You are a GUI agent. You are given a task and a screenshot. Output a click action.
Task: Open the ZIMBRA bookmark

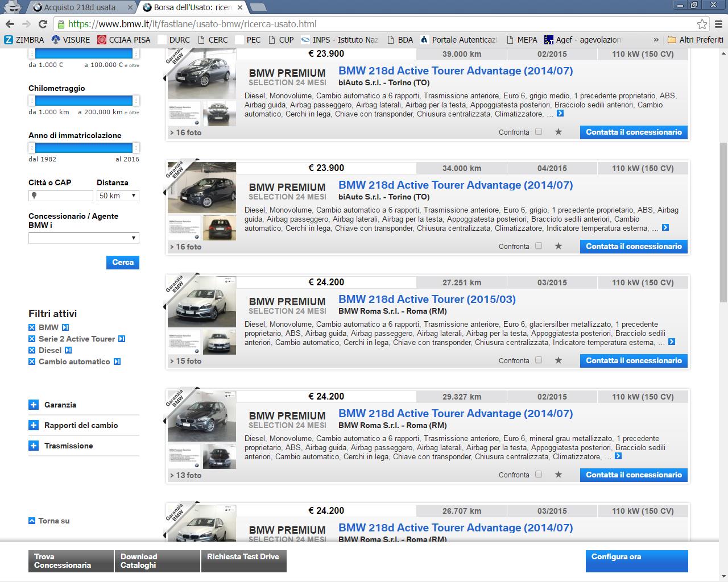click(x=24, y=40)
